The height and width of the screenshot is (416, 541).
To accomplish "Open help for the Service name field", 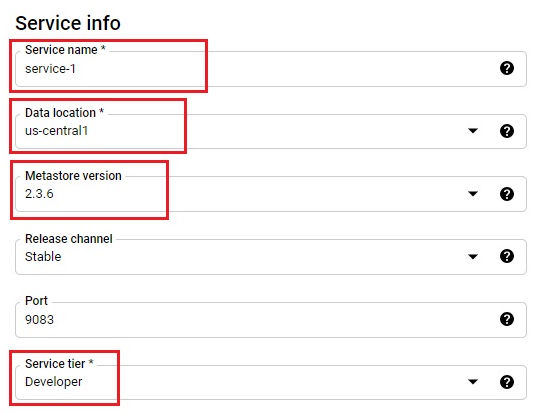I will pos(506,68).
